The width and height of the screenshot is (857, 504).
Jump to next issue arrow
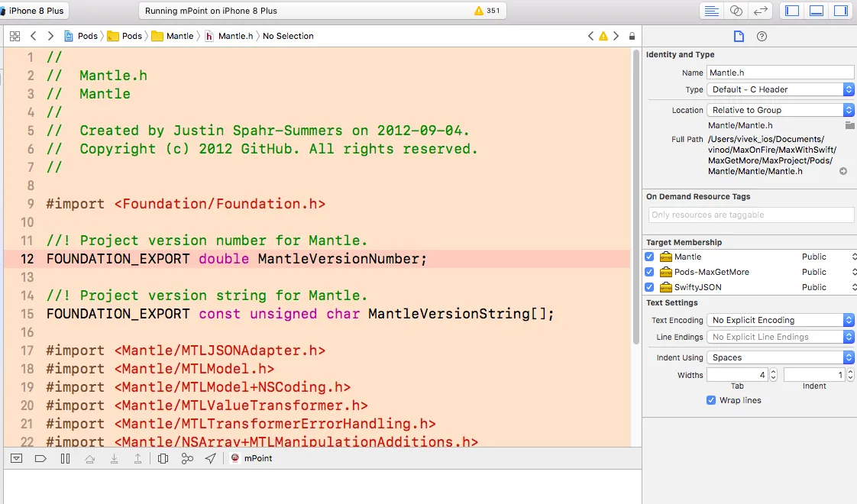click(616, 36)
